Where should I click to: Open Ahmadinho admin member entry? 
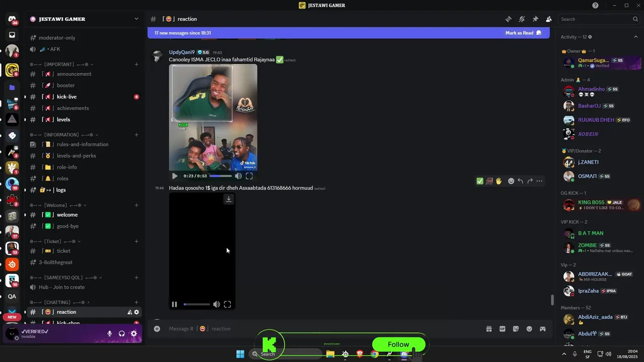pos(599,92)
